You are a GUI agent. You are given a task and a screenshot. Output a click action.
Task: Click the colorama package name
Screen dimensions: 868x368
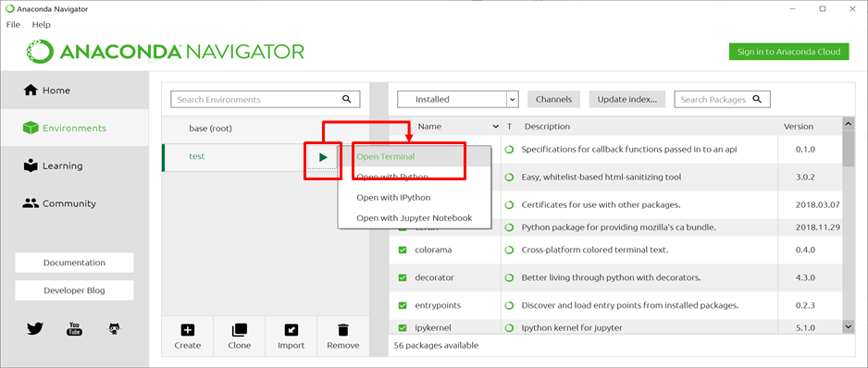click(433, 251)
